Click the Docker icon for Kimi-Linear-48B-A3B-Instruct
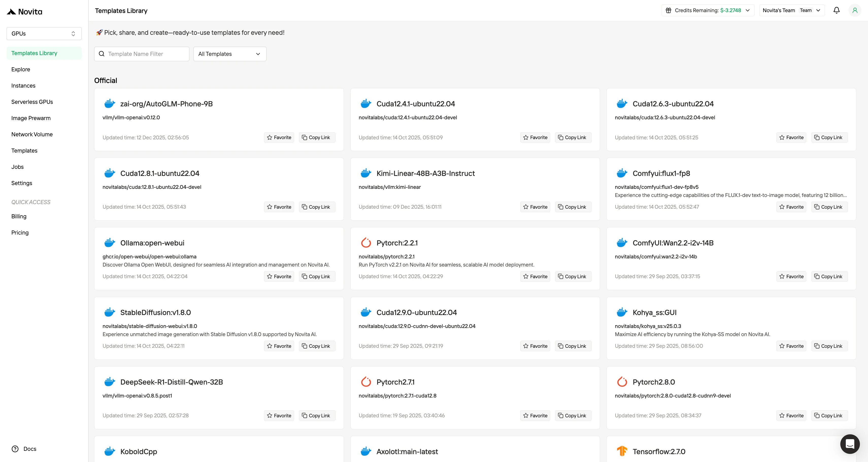The width and height of the screenshot is (868, 462). [365, 173]
